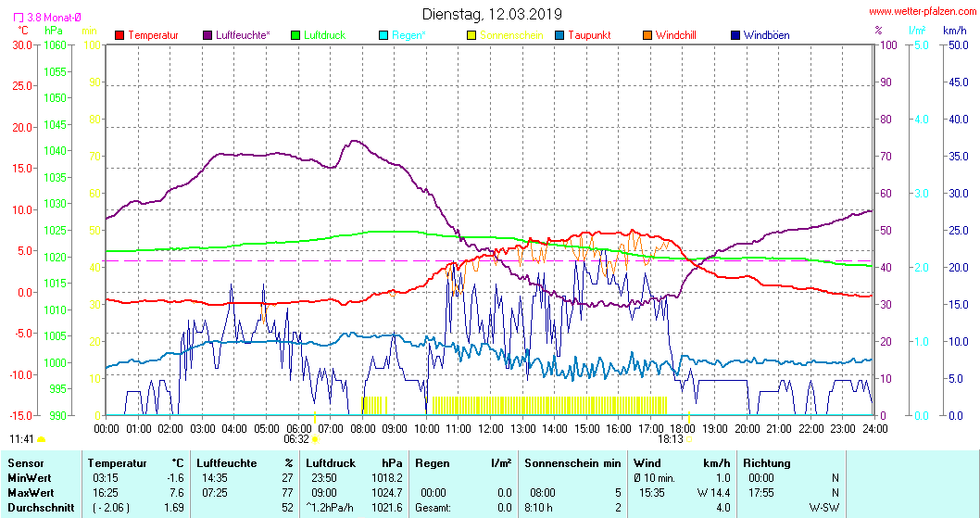The height and width of the screenshot is (518, 980).
Task: Click the minimum pressure value 1018.2
Action: point(387,478)
